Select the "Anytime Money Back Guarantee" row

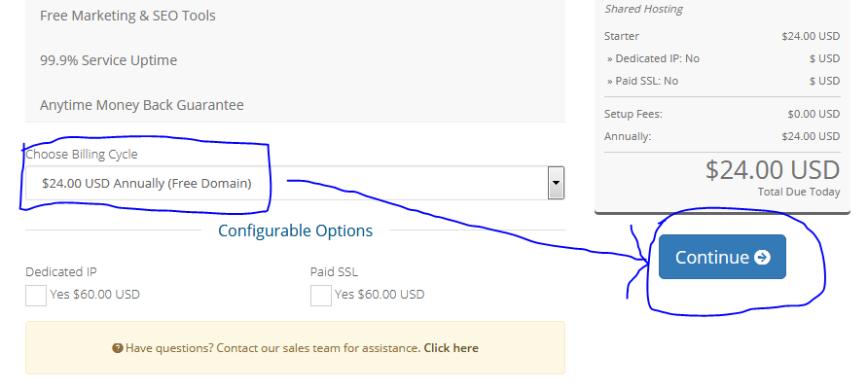[141, 105]
